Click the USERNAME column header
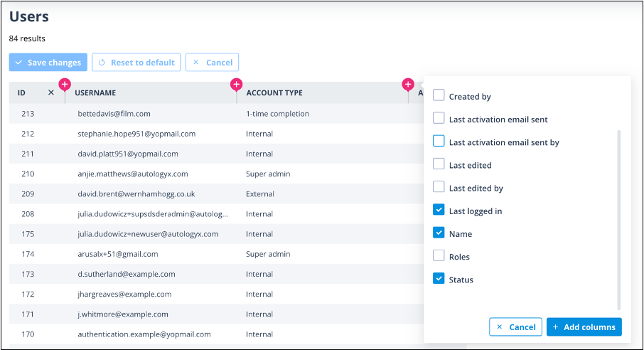The image size is (644, 350). pyautogui.click(x=95, y=93)
